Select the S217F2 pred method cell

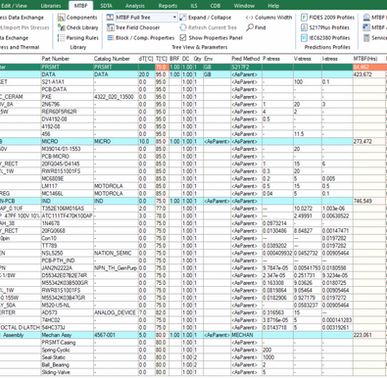(x=246, y=67)
